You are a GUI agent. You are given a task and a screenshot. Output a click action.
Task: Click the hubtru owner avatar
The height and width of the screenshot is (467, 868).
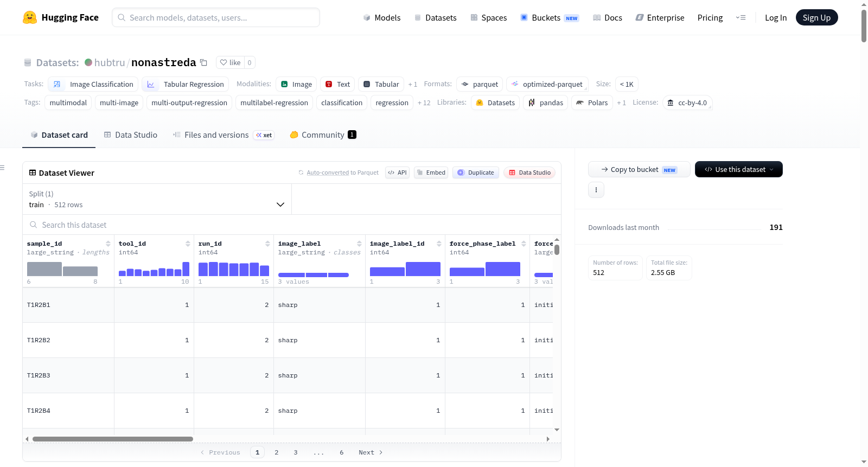click(88, 62)
